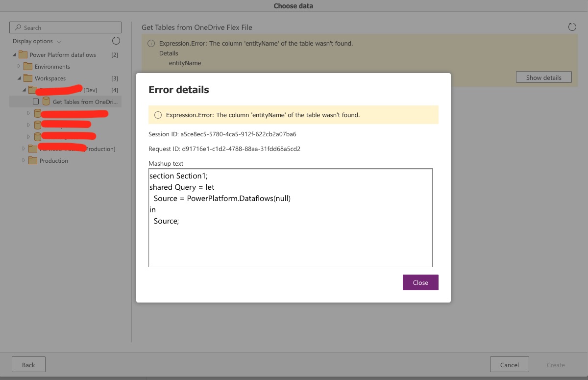
Task: Click the Error details heading
Action: 179,90
